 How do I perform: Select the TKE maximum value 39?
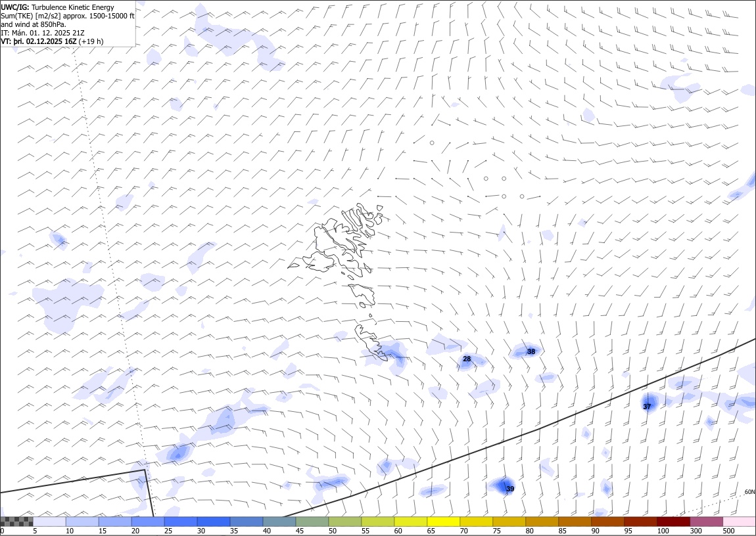click(x=510, y=489)
